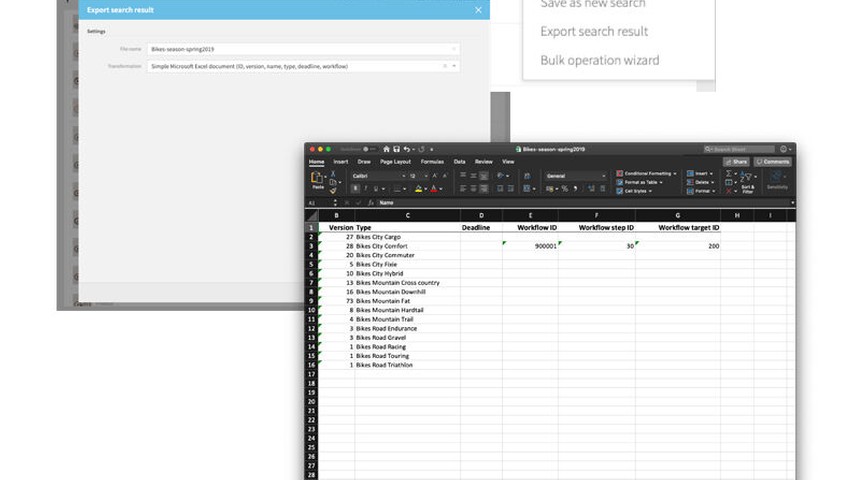Click the Share button in Excel

tap(736, 162)
